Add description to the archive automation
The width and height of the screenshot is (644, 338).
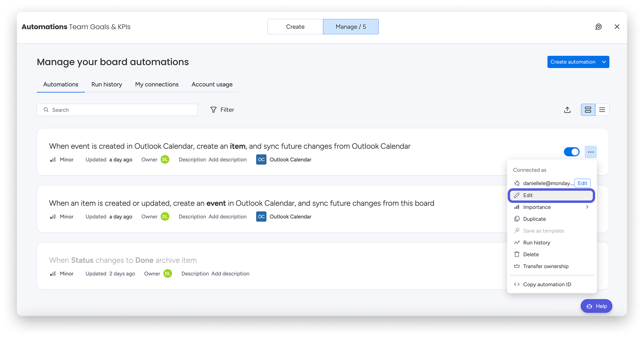point(230,274)
